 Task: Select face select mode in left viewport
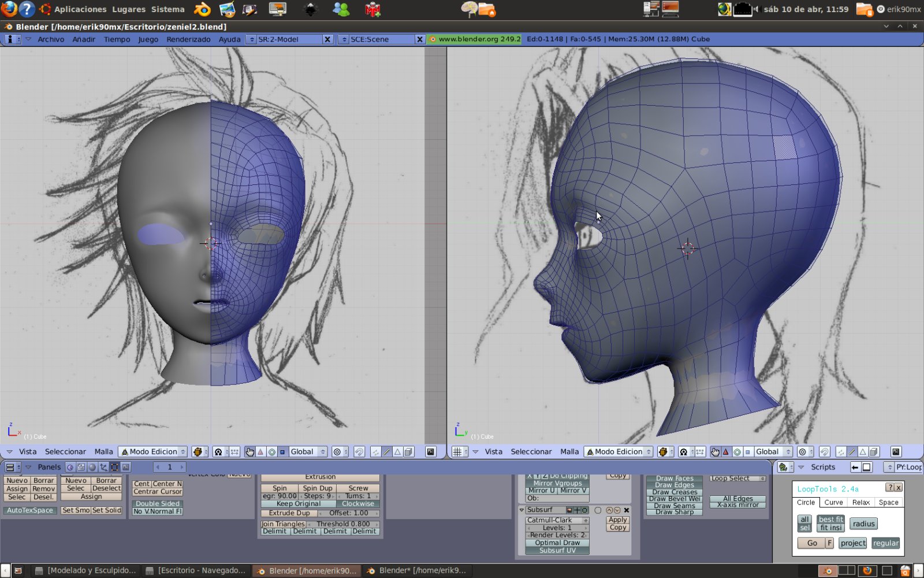pyautogui.click(x=397, y=452)
